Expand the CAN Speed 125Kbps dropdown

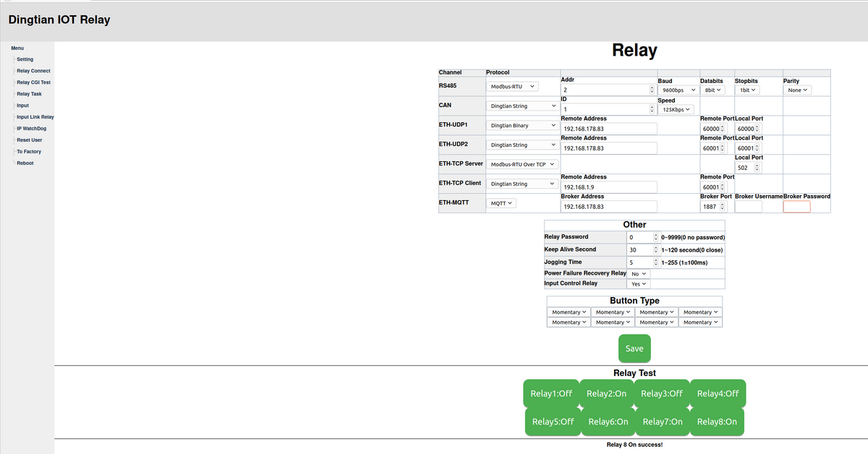point(676,110)
